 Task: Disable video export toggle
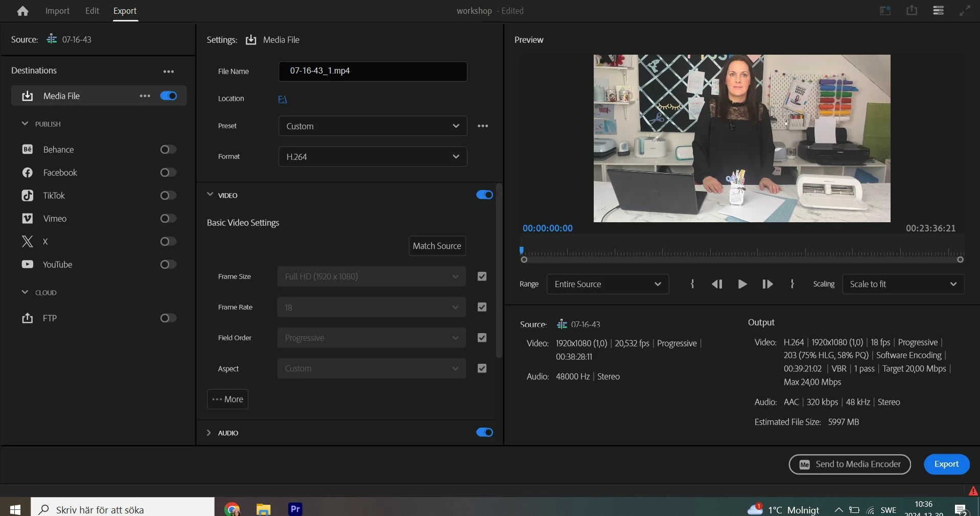pos(484,195)
